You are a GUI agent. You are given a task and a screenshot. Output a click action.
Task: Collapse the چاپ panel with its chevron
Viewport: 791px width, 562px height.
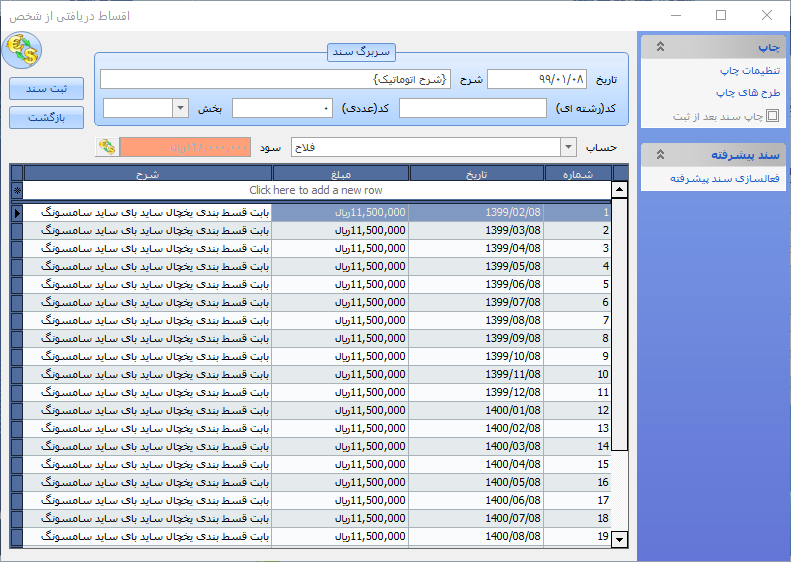point(660,47)
